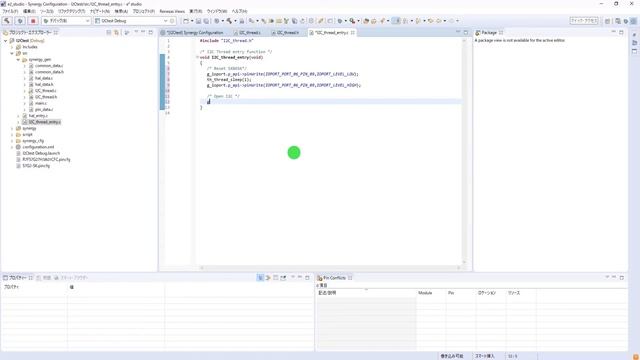Collapse the src folder

point(12,53)
